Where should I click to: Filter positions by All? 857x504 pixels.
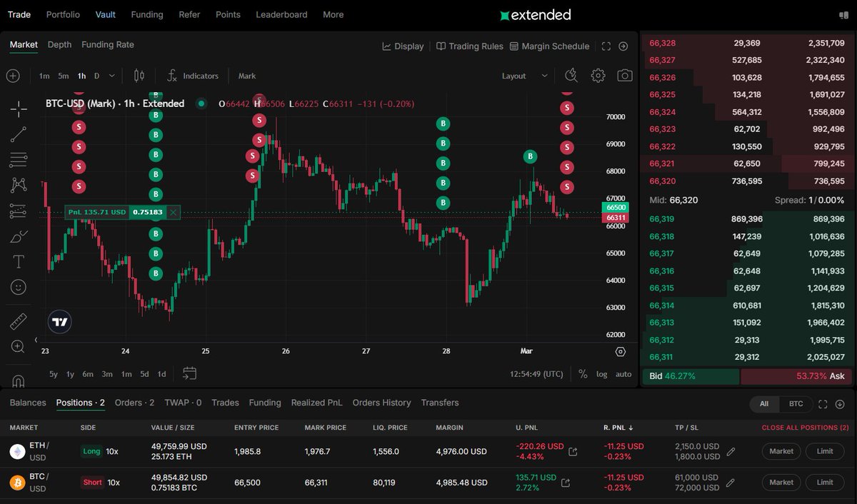[764, 404]
